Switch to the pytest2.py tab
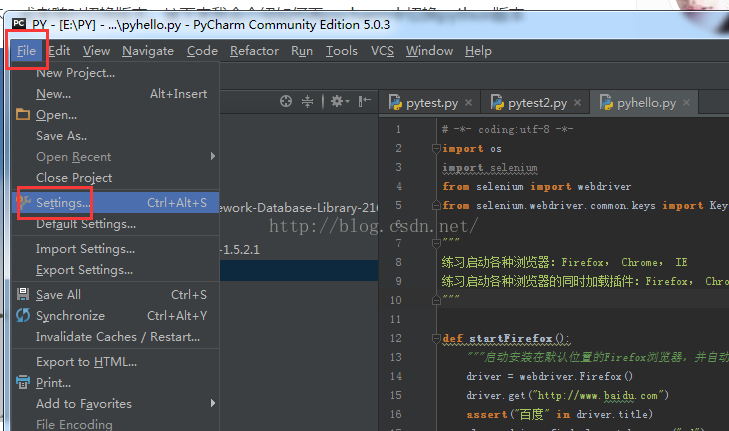Viewport: 729px width, 431px height. 537,103
